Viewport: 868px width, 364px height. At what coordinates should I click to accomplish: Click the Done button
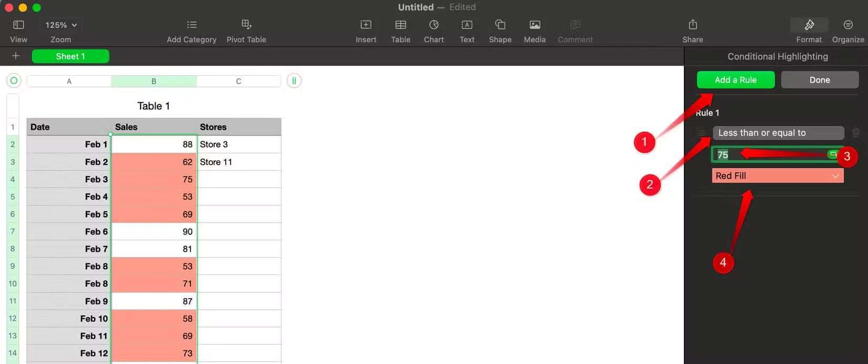pyautogui.click(x=820, y=80)
